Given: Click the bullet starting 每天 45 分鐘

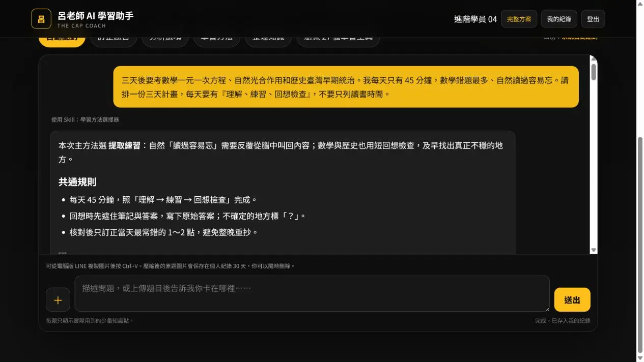Looking at the screenshot, I should click(163, 200).
